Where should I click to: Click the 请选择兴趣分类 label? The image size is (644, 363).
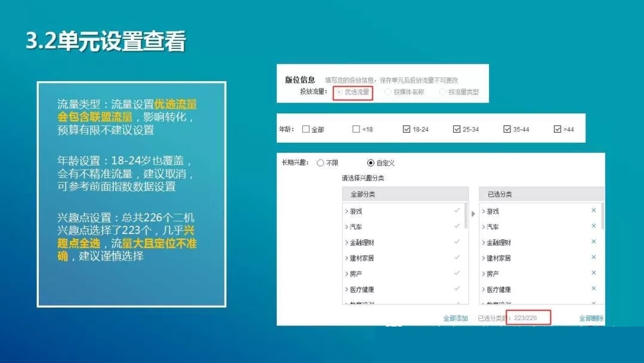click(x=363, y=178)
